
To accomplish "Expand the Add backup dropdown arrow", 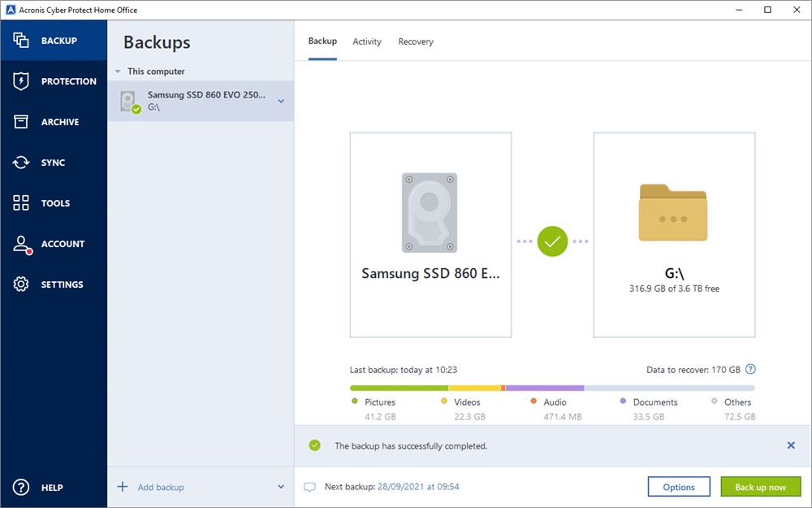I will point(279,486).
